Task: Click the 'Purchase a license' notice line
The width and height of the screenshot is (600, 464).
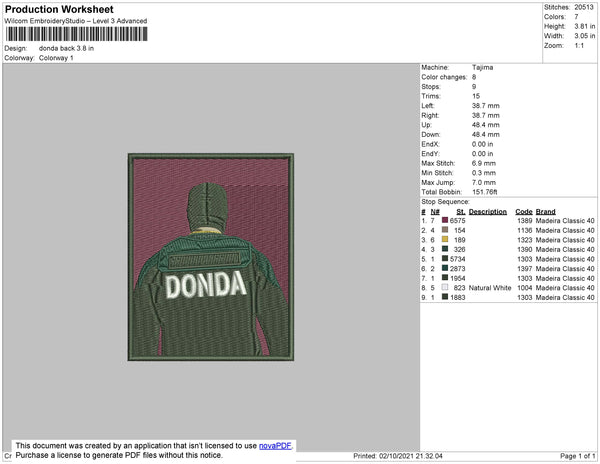Action: coord(119,455)
